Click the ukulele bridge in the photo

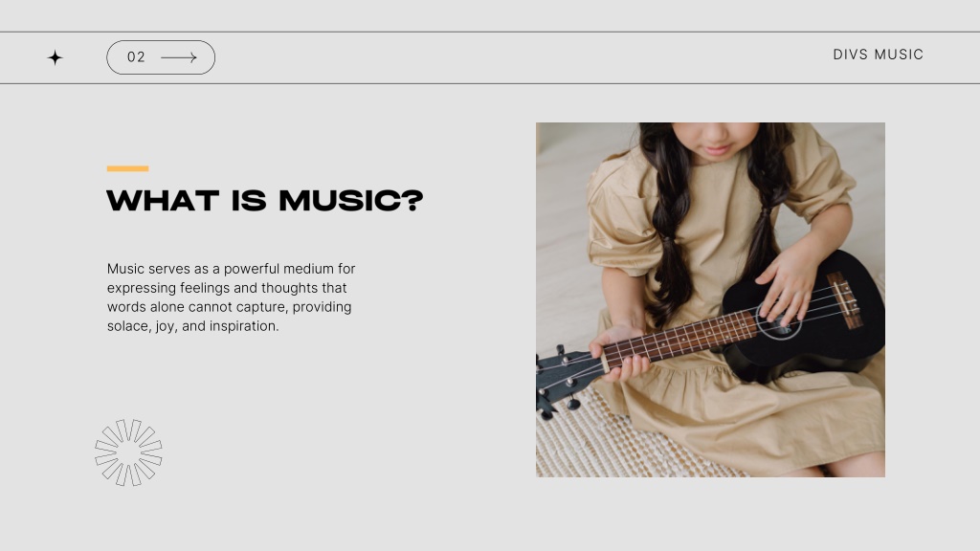(844, 300)
